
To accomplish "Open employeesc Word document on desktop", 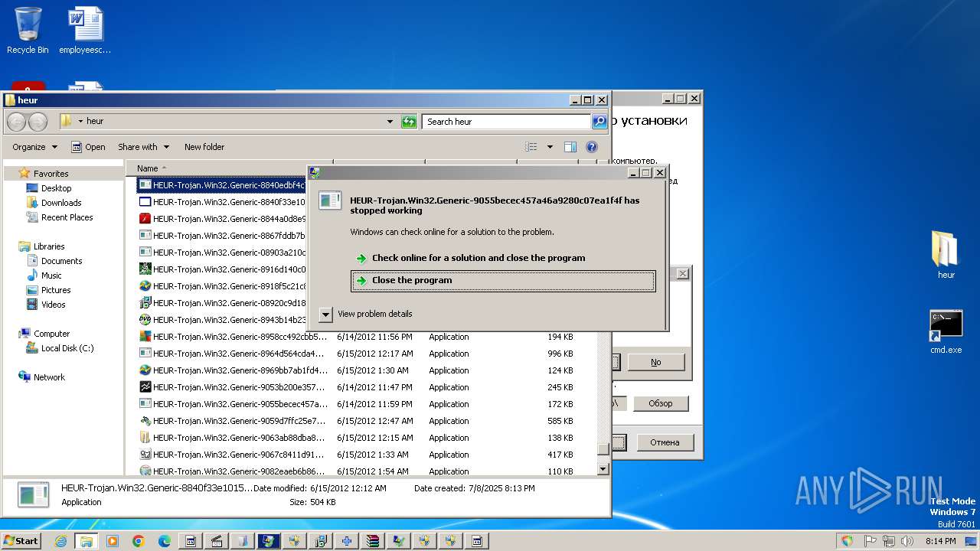I will coord(85,31).
